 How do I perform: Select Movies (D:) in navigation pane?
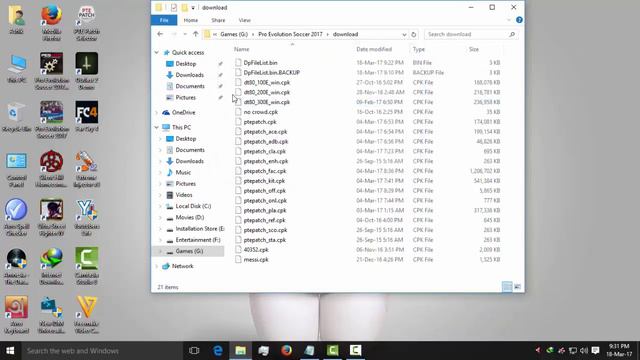coord(189,218)
